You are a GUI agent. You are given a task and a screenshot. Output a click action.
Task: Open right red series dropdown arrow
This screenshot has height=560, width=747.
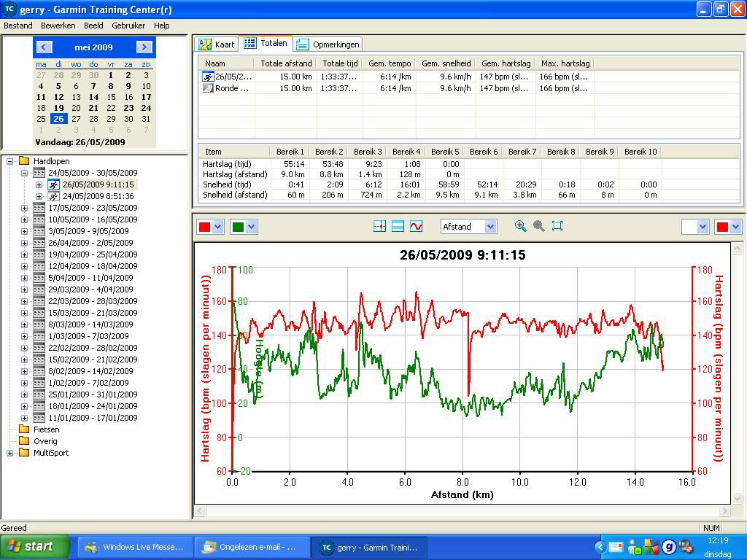(735, 227)
